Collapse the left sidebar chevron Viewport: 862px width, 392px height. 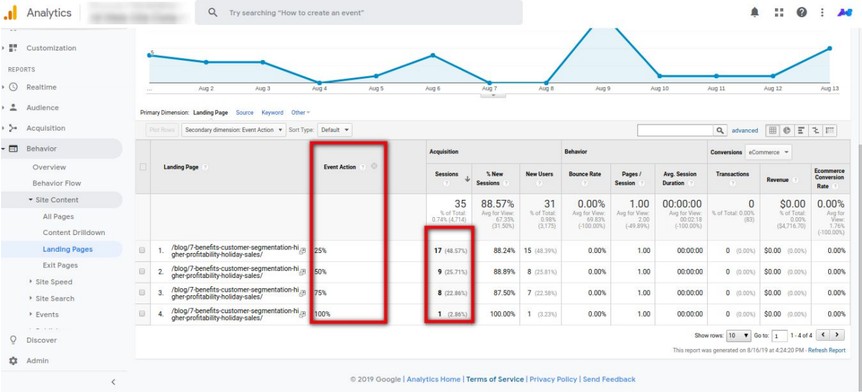coord(113,382)
